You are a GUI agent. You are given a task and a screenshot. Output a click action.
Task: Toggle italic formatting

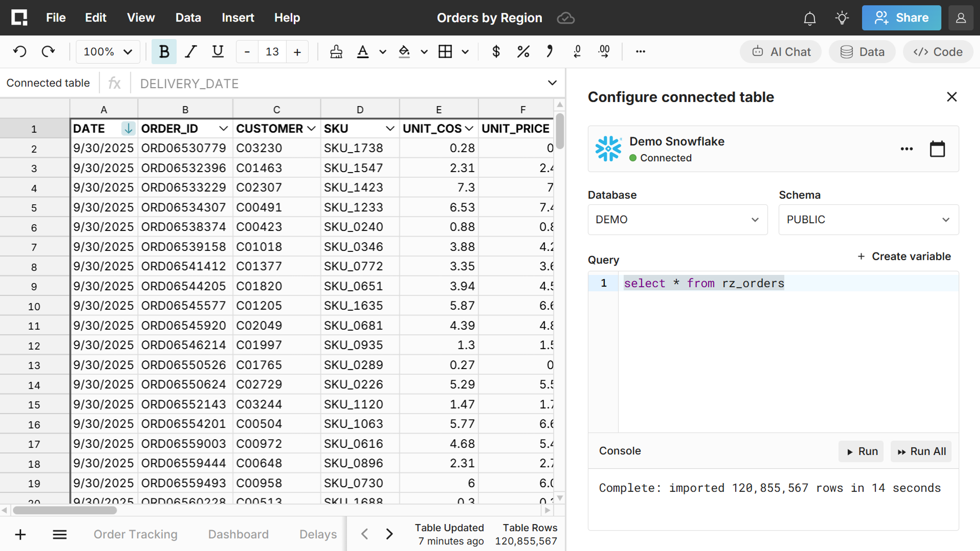191,51
